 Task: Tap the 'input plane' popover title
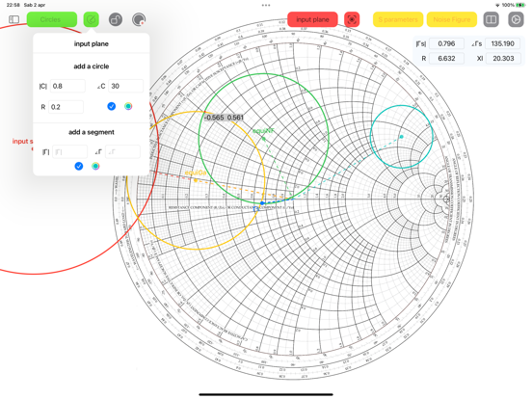pos(92,43)
